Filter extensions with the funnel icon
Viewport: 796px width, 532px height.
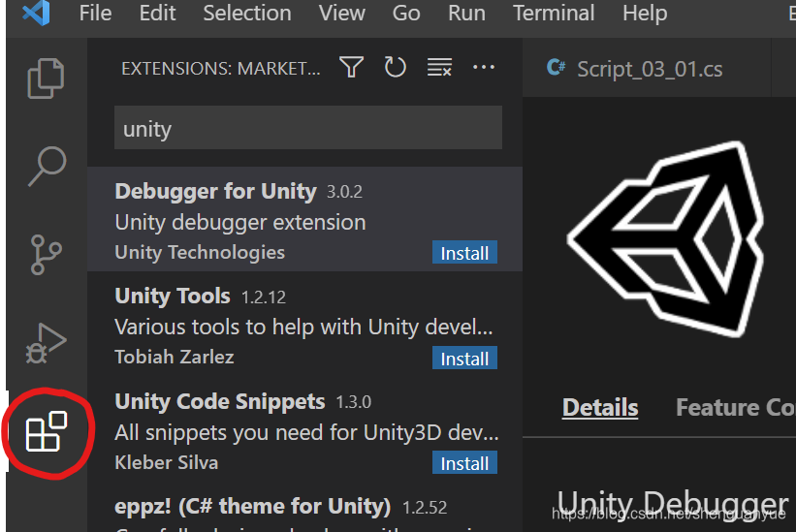(351, 67)
